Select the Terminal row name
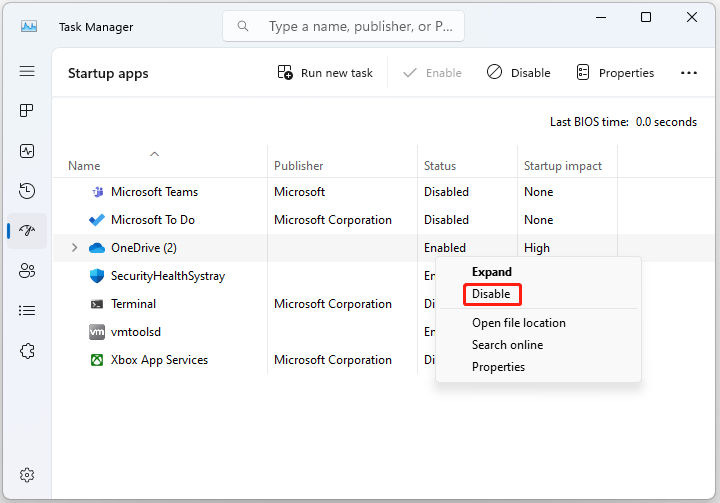The width and height of the screenshot is (720, 503). click(x=134, y=304)
